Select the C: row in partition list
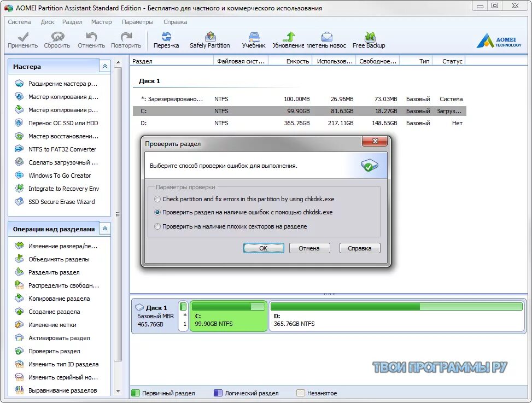Viewport: 532px width, 403px height. click(300, 111)
